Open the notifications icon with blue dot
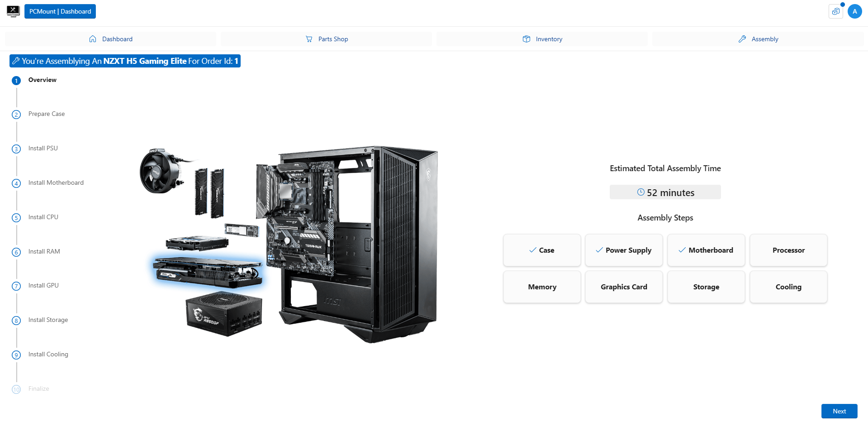Screen dimensions: 868x422 click(836, 11)
